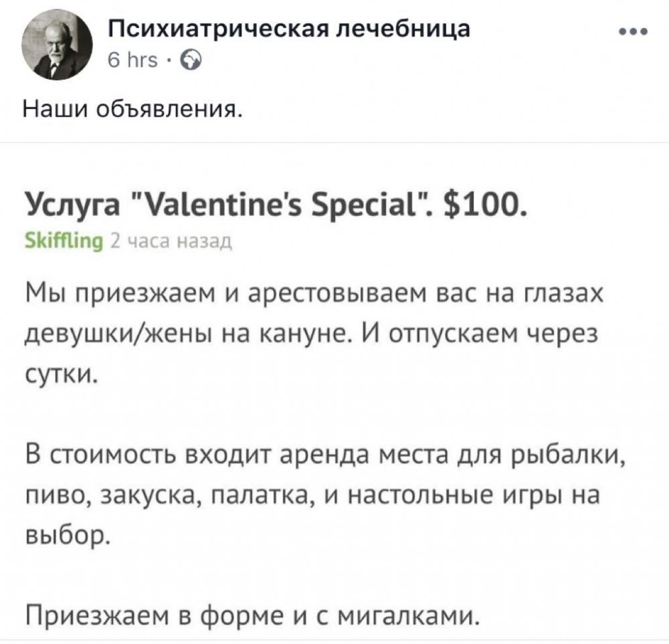669x644 pixels.
Task: Open the Психиатрическая лечебница page name
Action: pos(289,30)
